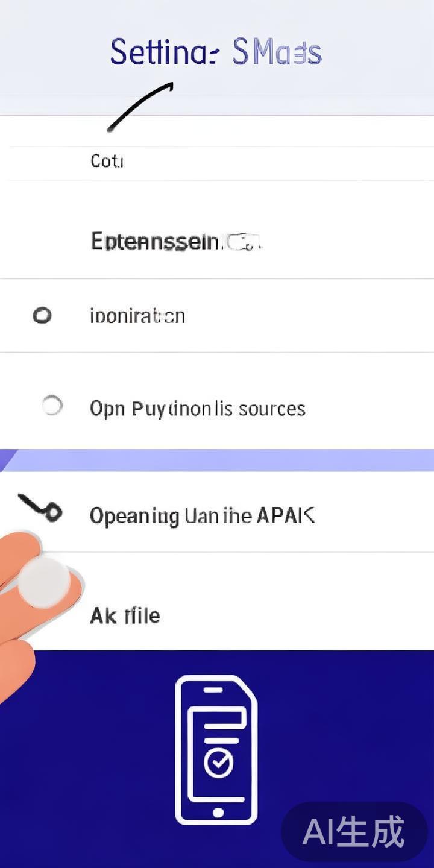Open the Opn Puytinonlis sources entry
Viewport: 434px width, 868px height.
coord(198,409)
